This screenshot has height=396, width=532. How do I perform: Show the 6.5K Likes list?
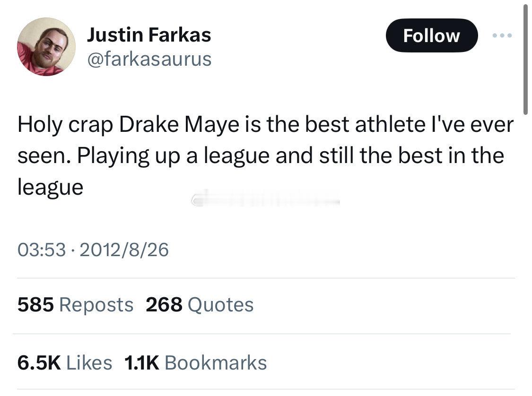[65, 362]
